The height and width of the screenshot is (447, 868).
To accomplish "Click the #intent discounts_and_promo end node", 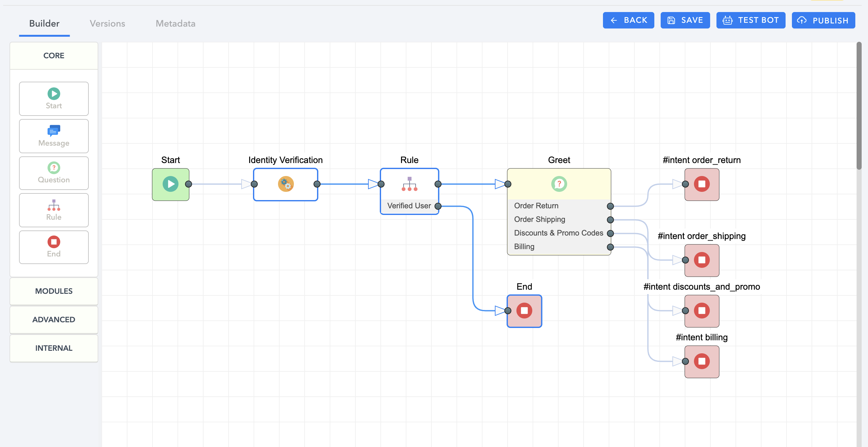I will tap(702, 311).
